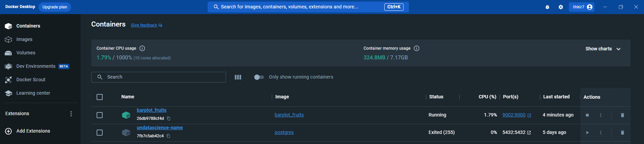Click the undatascience-name container cube icon
The image size is (644, 144).
(126, 133)
